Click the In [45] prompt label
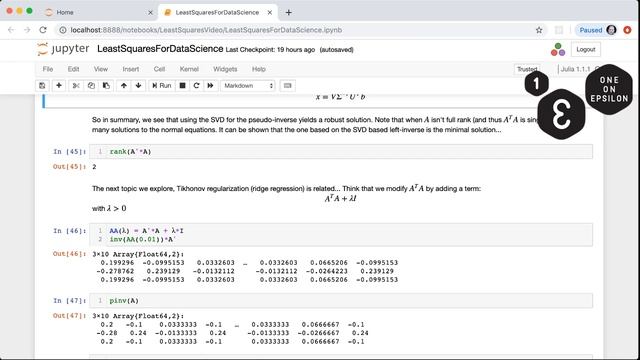This screenshot has width=640, height=360. coord(69,151)
